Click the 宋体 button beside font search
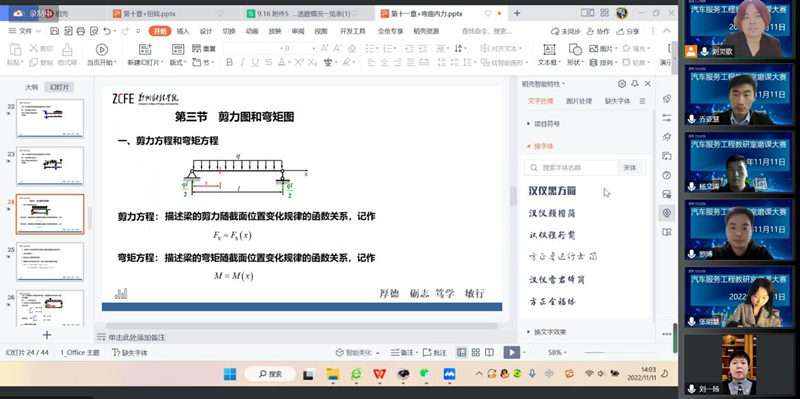The image size is (800, 399). tap(630, 167)
